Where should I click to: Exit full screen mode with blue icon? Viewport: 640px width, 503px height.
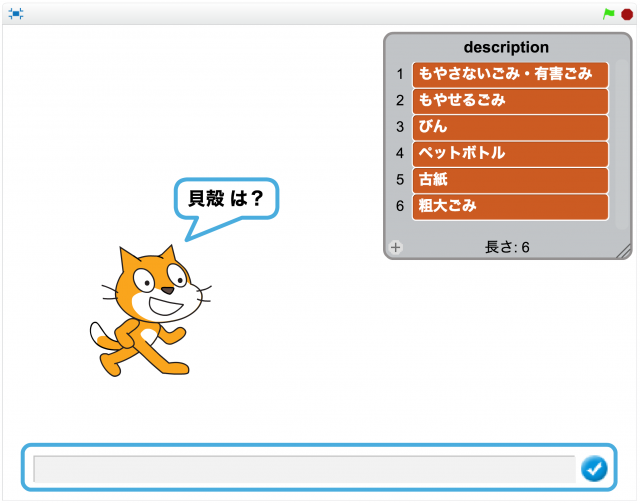(x=16, y=14)
